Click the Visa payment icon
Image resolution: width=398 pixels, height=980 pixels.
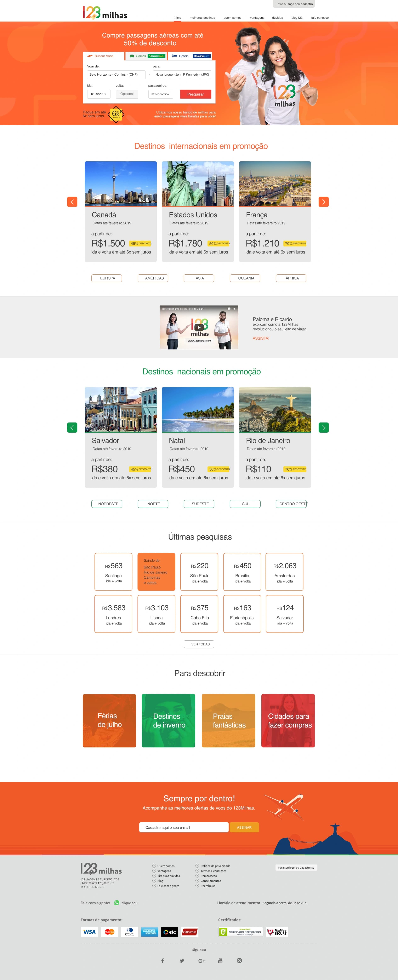89,932
